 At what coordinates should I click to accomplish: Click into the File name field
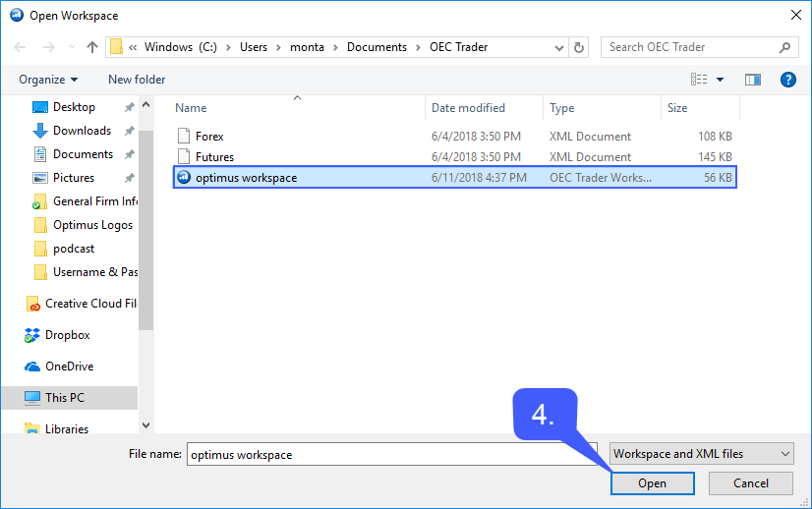point(392,454)
